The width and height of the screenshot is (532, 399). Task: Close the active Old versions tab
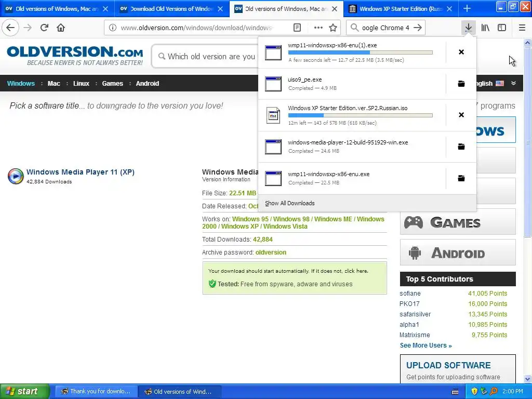[335, 9]
